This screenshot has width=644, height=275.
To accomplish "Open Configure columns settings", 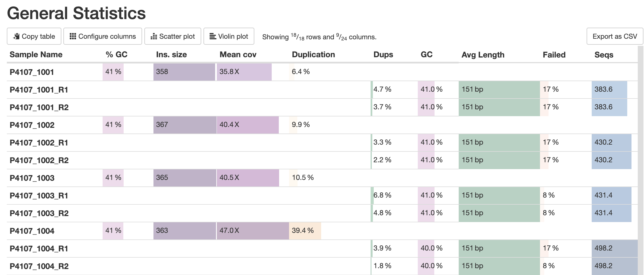I will point(103,36).
